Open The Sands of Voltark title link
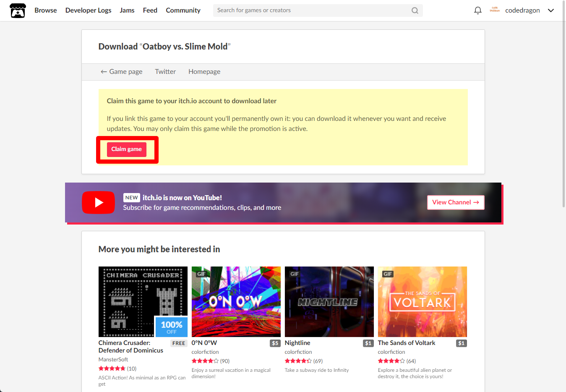566x392 pixels. click(x=407, y=343)
